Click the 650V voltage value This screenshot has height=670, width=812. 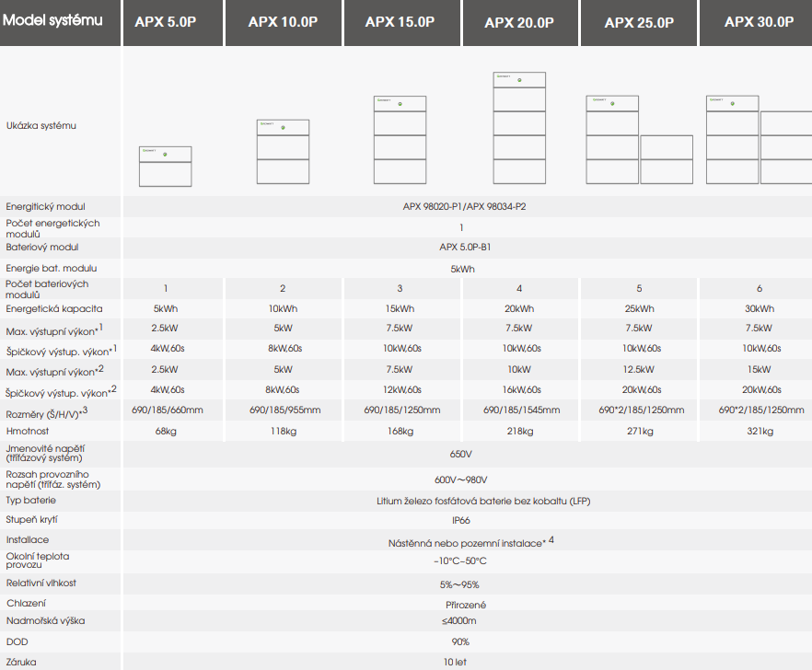point(461,454)
